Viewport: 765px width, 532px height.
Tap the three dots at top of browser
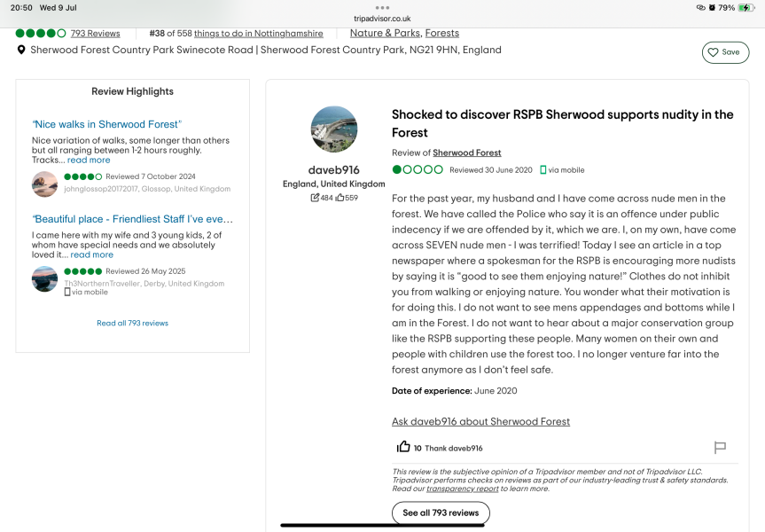pos(383,8)
